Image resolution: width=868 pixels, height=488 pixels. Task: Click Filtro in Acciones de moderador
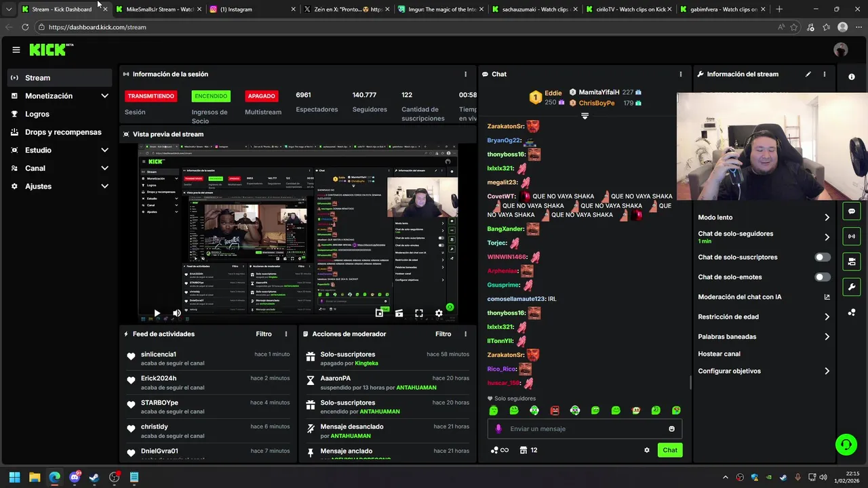tap(443, 334)
